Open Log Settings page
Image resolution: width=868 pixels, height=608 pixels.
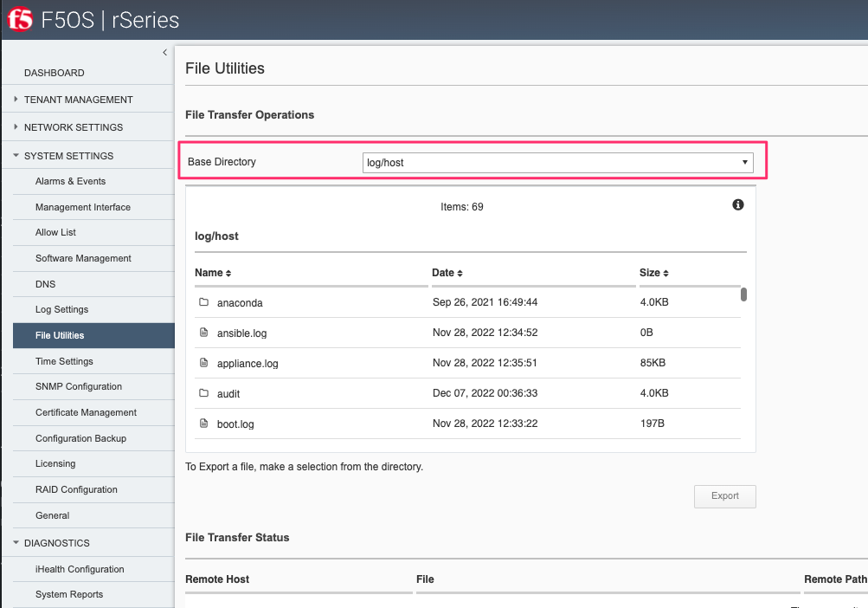pyautogui.click(x=61, y=309)
